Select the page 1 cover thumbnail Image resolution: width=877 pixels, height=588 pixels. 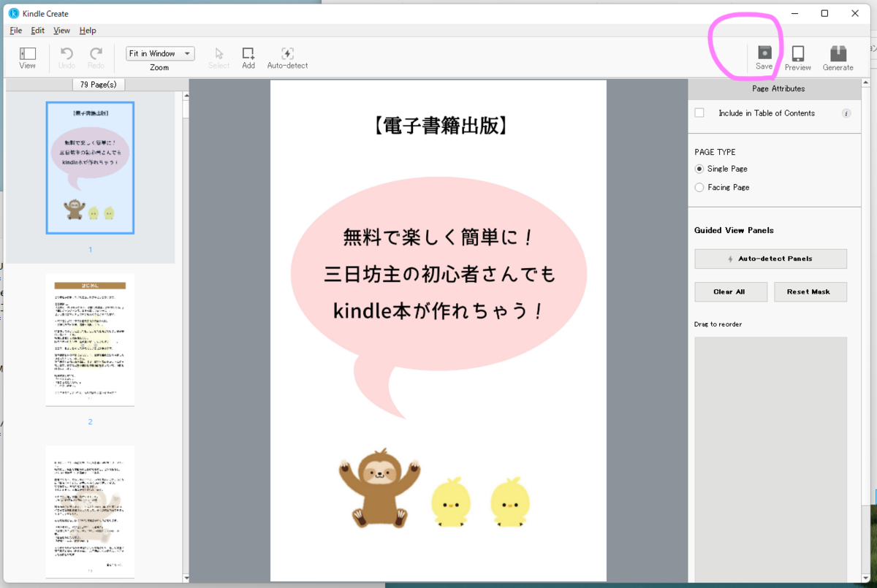(x=90, y=168)
